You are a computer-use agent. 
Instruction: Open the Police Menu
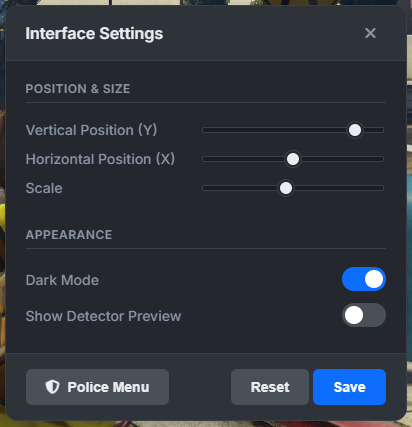[x=97, y=387]
